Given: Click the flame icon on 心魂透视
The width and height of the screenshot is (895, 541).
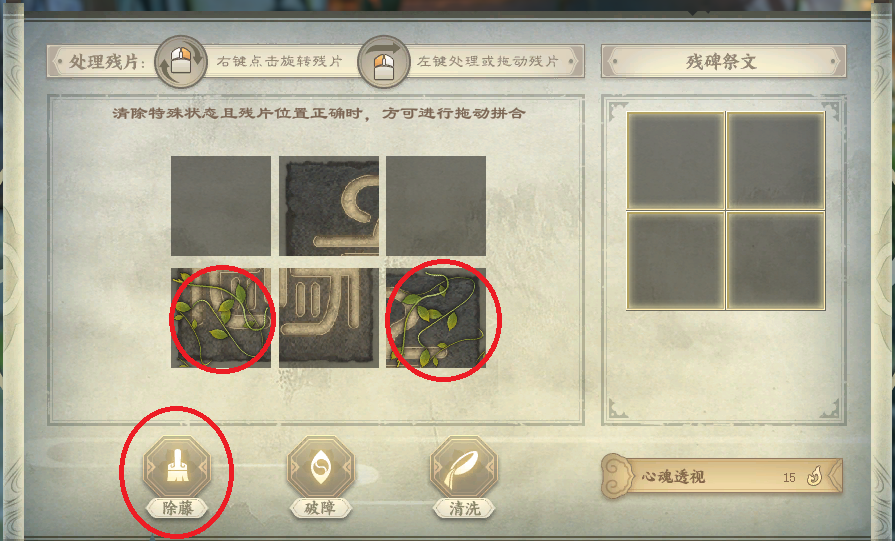Looking at the screenshot, I should click(x=815, y=476).
